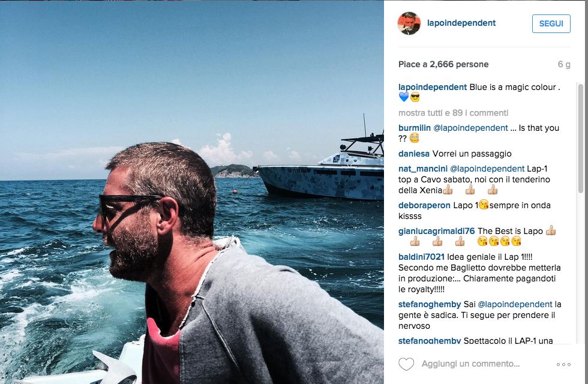588x384 pixels.
Task: Open burmilin's profile from comments
Action: 415,128
